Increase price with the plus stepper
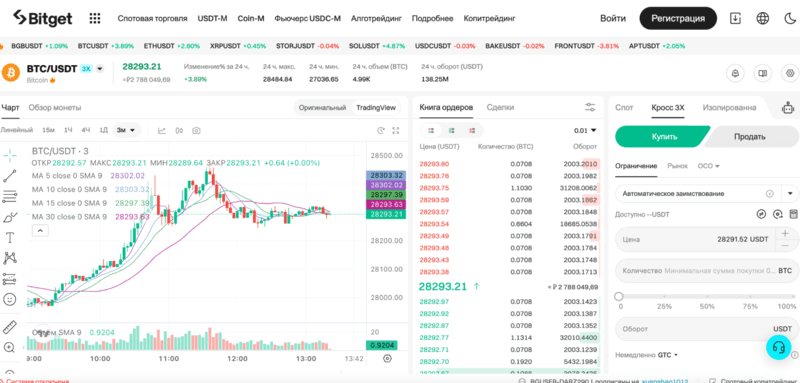Screen dimensions: 800x383 (785, 233)
